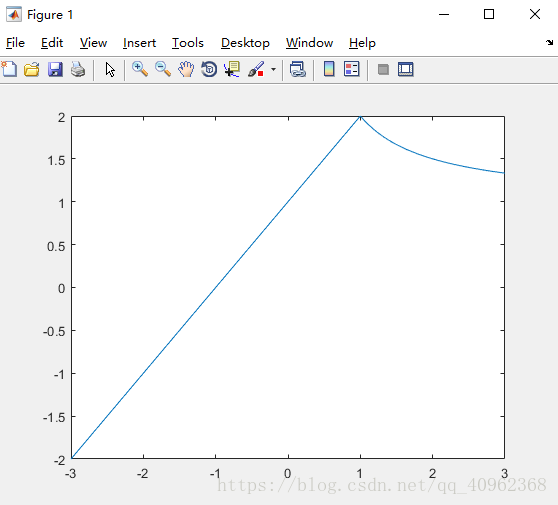Show Plot Tools and dock figure
The image size is (558, 505).
click(x=406, y=69)
